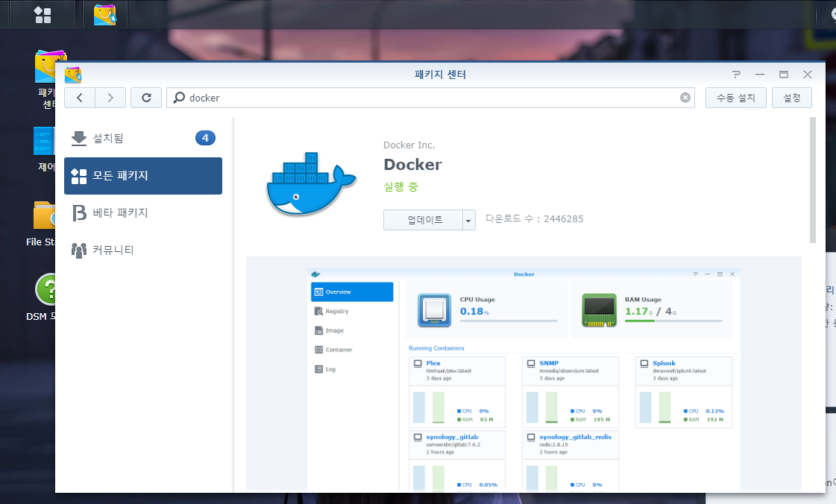This screenshot has width=836, height=504.
Task: Expand the 업데이트 dropdown arrow
Action: coord(468,219)
